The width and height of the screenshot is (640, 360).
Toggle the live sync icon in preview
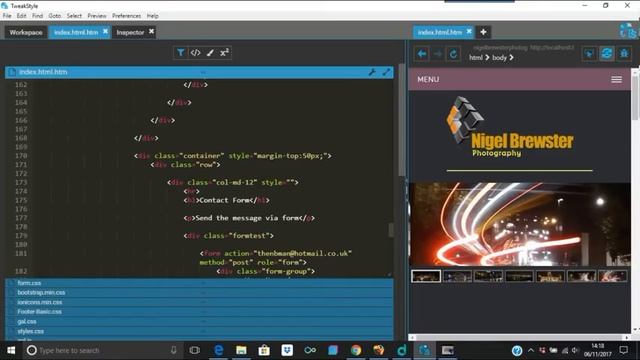(607, 54)
